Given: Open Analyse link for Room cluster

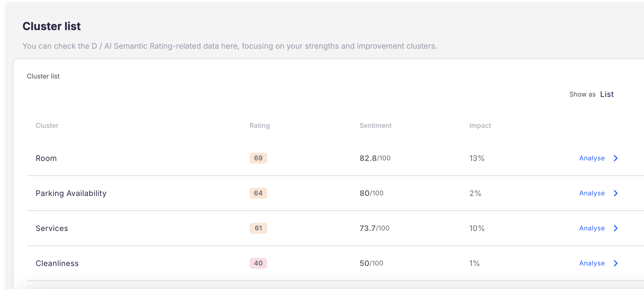Looking at the screenshot, I should click(x=592, y=158).
